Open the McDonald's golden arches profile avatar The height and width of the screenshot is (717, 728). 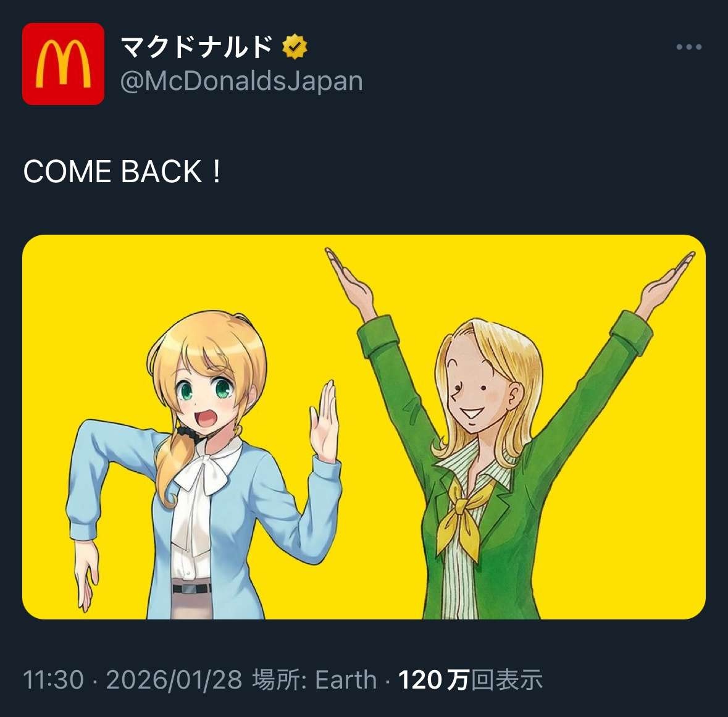click(x=63, y=64)
